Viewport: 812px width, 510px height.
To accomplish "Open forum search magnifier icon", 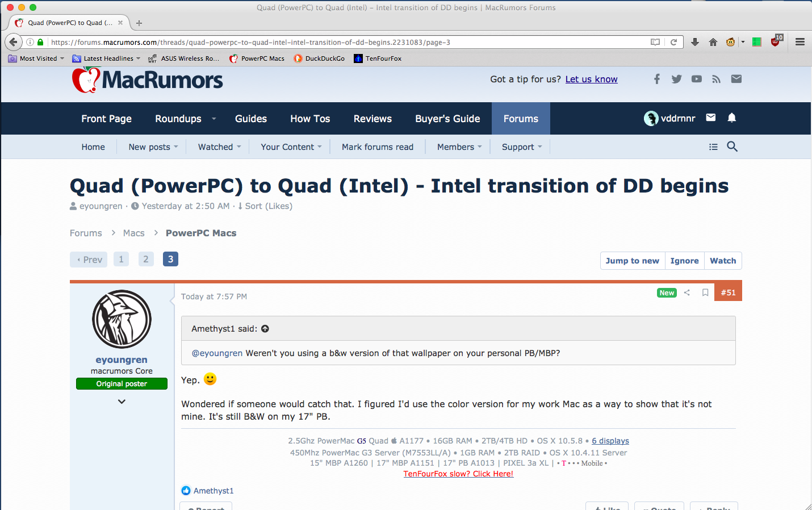I will [733, 147].
